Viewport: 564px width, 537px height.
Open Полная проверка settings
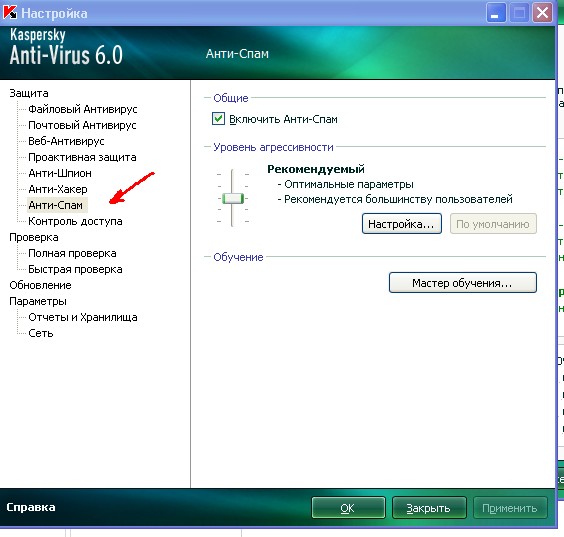coord(72,253)
